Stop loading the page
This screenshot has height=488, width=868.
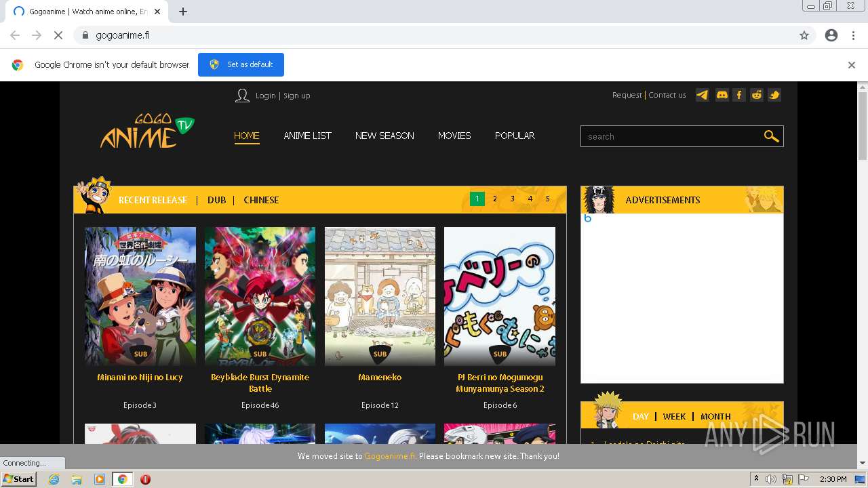click(58, 35)
